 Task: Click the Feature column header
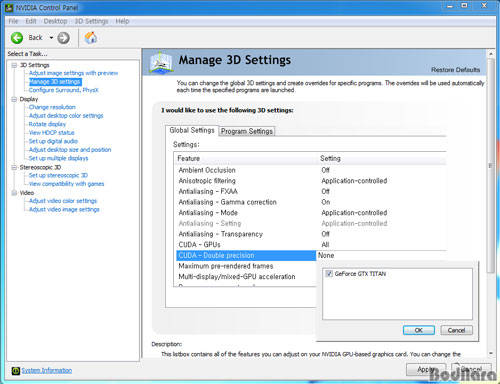tap(246, 158)
